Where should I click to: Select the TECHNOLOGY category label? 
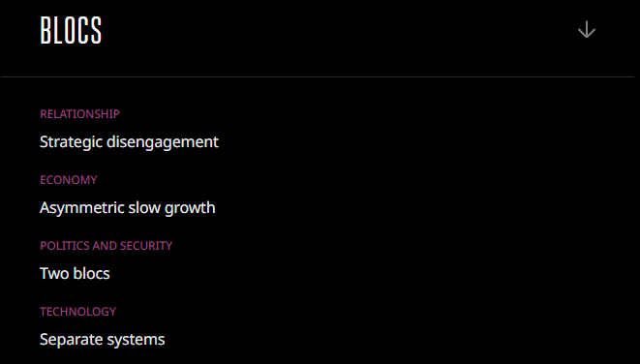pyautogui.click(x=78, y=312)
